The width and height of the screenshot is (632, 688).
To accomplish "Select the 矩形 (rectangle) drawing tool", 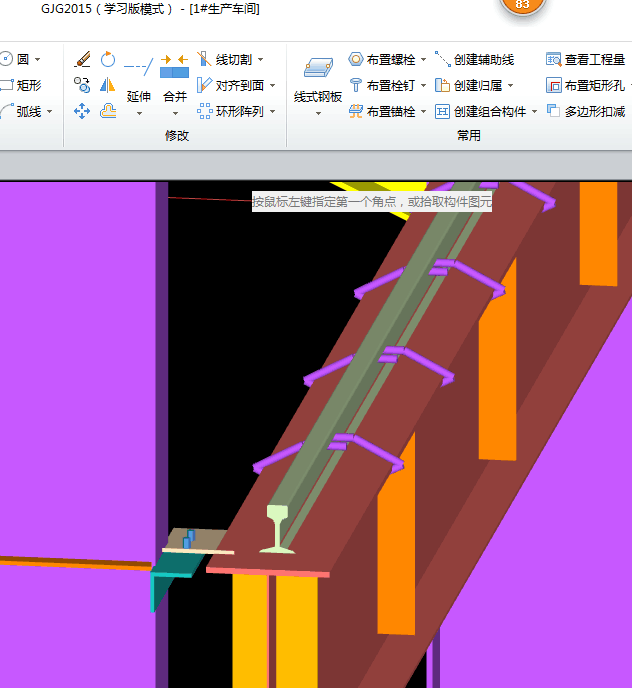I will [x=21, y=85].
